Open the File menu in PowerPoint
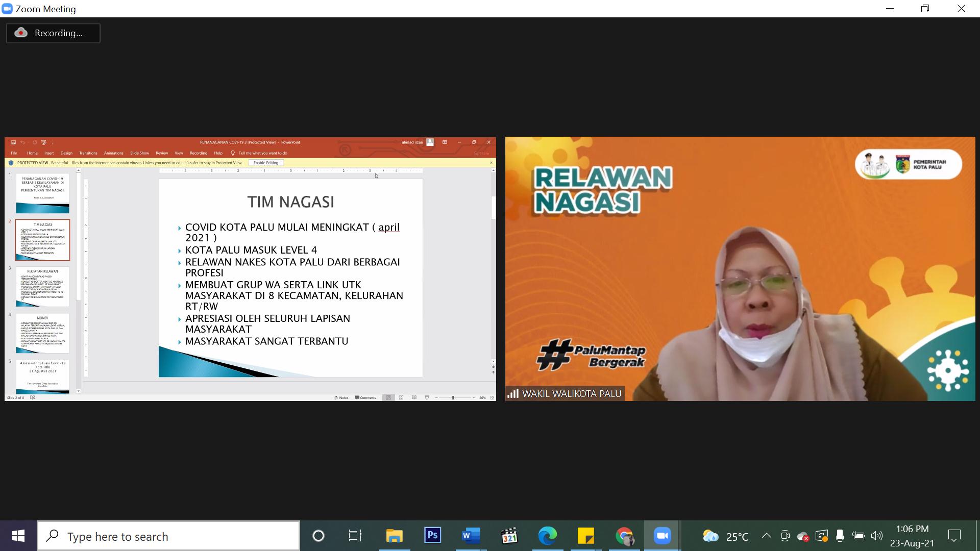Screen dimensions: 980x551 click(14, 153)
